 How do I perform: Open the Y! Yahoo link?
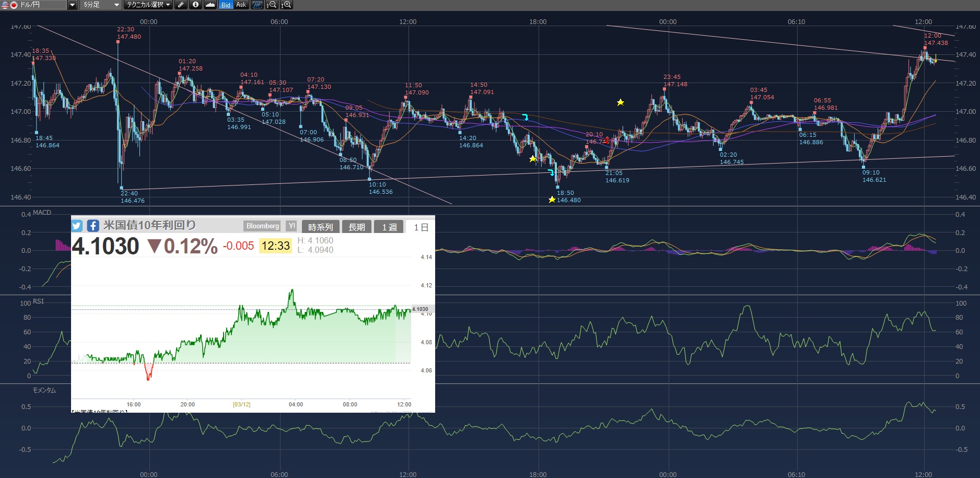tap(291, 226)
